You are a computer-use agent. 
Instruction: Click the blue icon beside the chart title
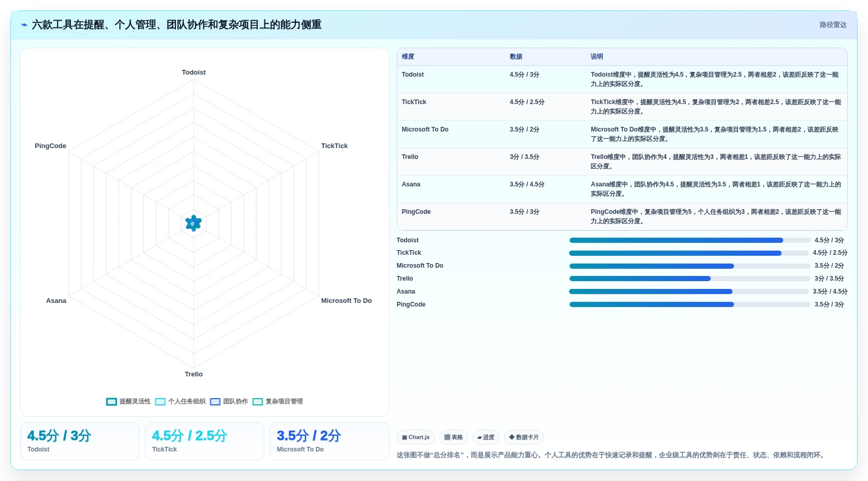coord(24,25)
